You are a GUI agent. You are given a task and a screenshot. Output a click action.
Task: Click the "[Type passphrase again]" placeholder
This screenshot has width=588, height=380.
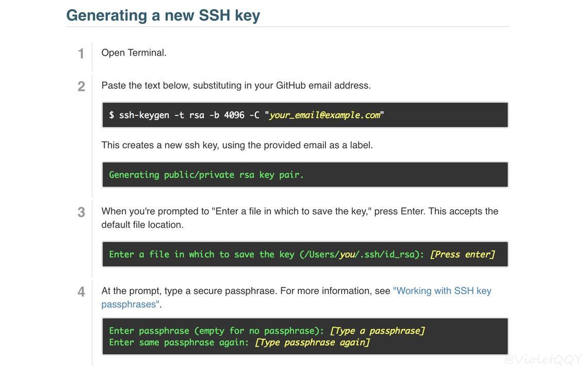313,342
